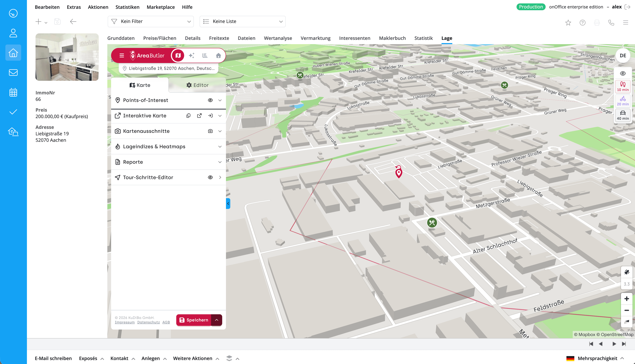Viewport: 635px width, 364px height.
Task: Click the home icon in AreaButler bar
Action: [218, 55]
